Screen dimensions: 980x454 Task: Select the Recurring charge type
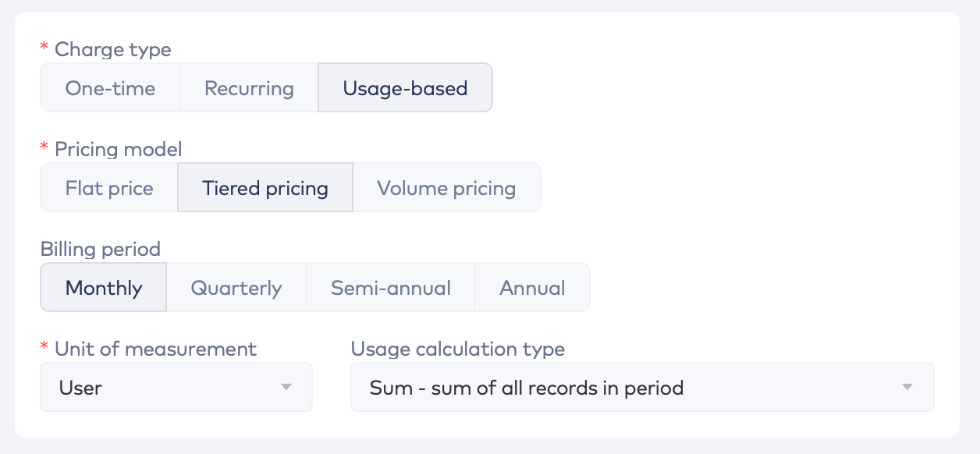(x=248, y=87)
